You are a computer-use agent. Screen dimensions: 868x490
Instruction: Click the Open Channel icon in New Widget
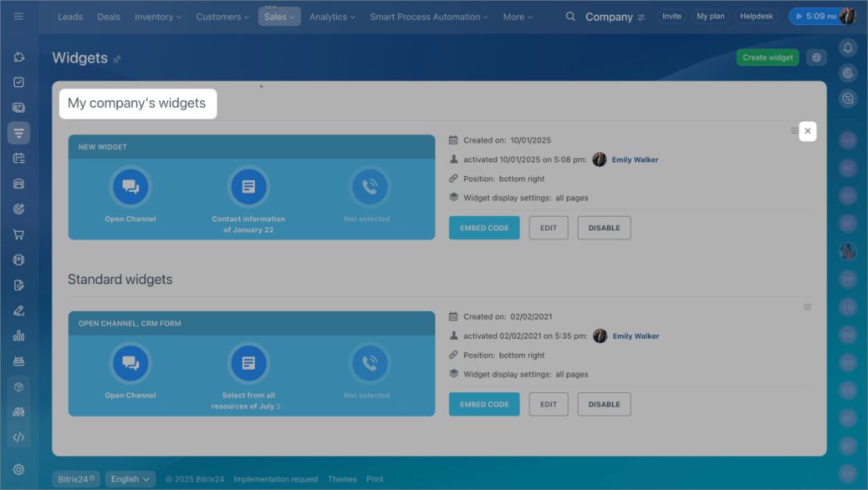point(131,187)
